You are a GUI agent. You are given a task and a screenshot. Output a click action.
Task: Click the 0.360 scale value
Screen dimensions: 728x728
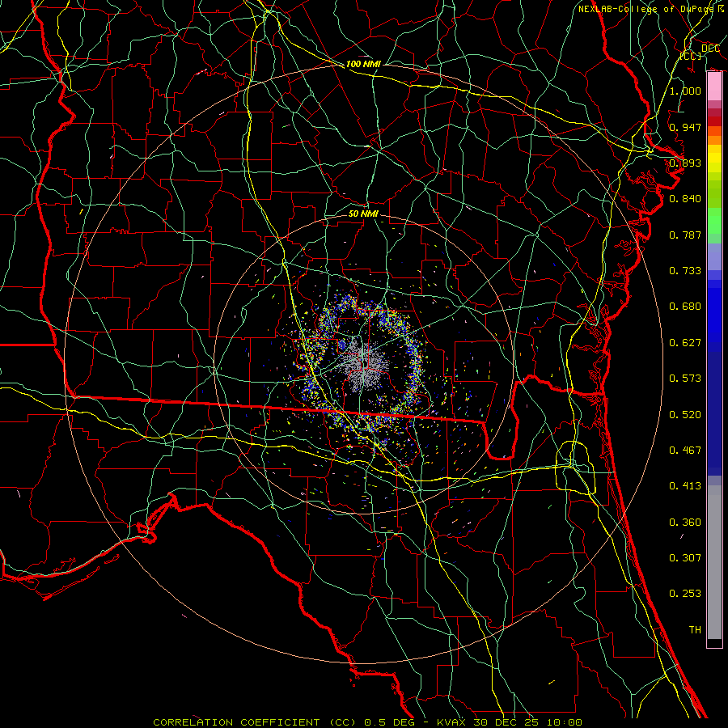click(685, 523)
